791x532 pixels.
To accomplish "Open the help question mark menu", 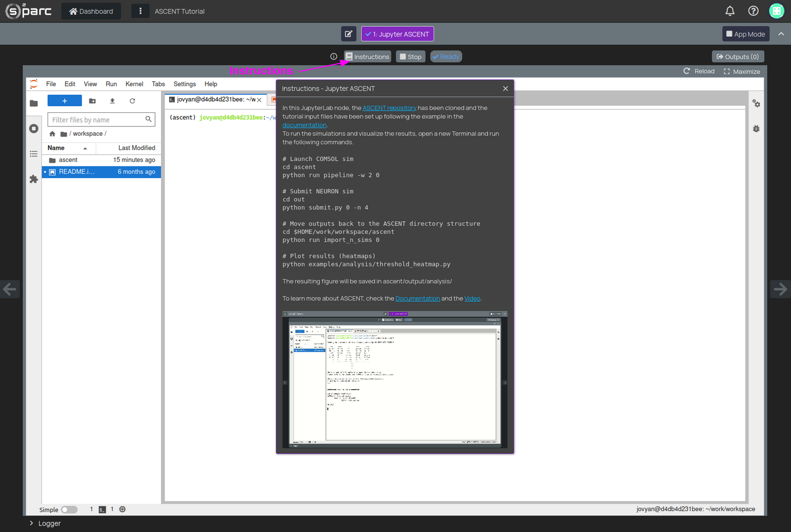I will click(753, 11).
